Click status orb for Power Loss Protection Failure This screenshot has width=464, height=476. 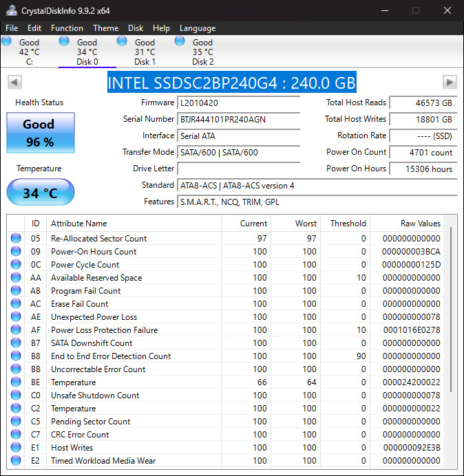click(x=16, y=329)
